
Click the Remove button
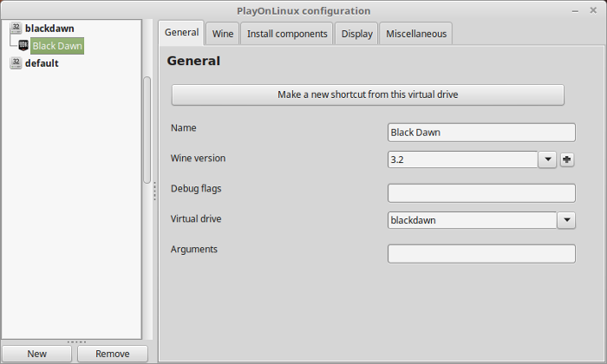(112, 354)
